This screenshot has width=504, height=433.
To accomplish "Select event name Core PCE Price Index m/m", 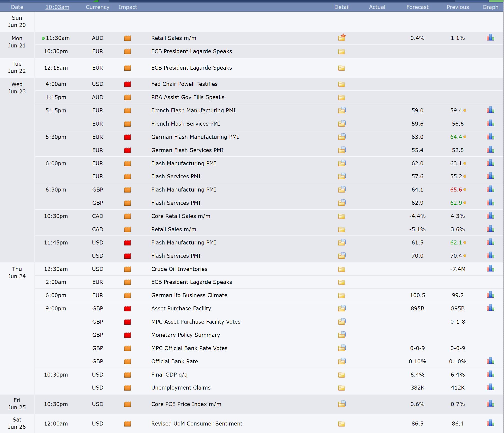I will (186, 404).
